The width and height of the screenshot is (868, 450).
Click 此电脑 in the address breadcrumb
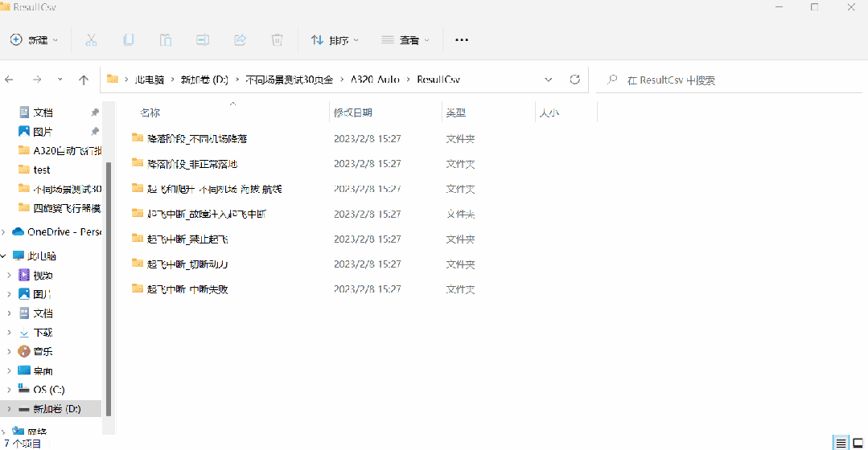click(150, 80)
